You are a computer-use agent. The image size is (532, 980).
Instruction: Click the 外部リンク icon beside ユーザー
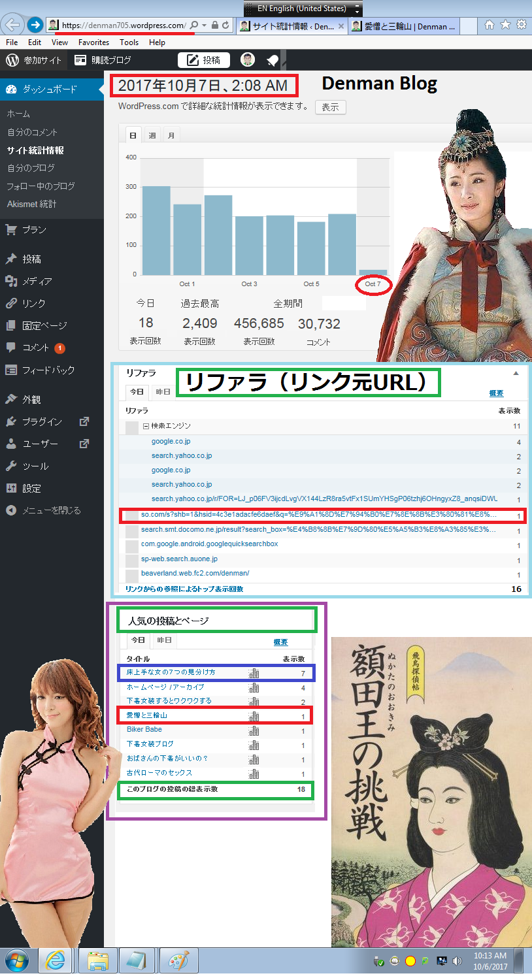click(84, 444)
